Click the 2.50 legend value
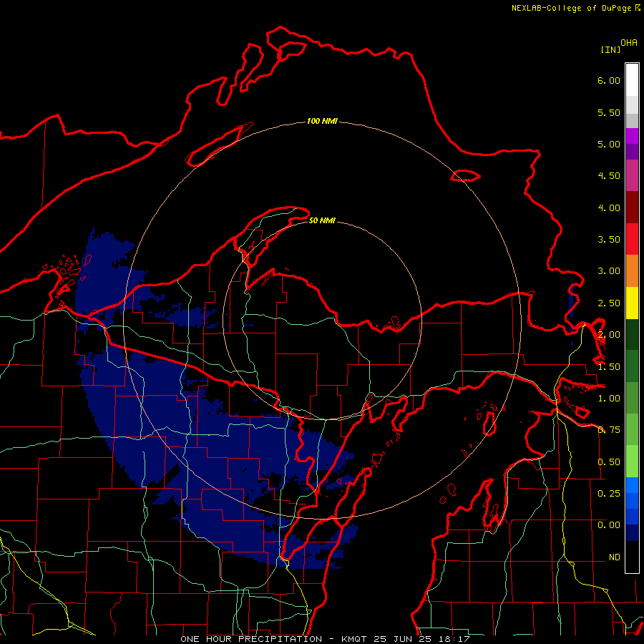644x644 pixels. pyautogui.click(x=609, y=303)
